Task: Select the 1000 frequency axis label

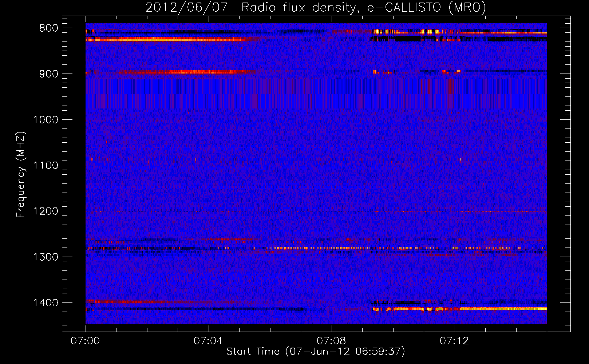Action: tap(46, 120)
